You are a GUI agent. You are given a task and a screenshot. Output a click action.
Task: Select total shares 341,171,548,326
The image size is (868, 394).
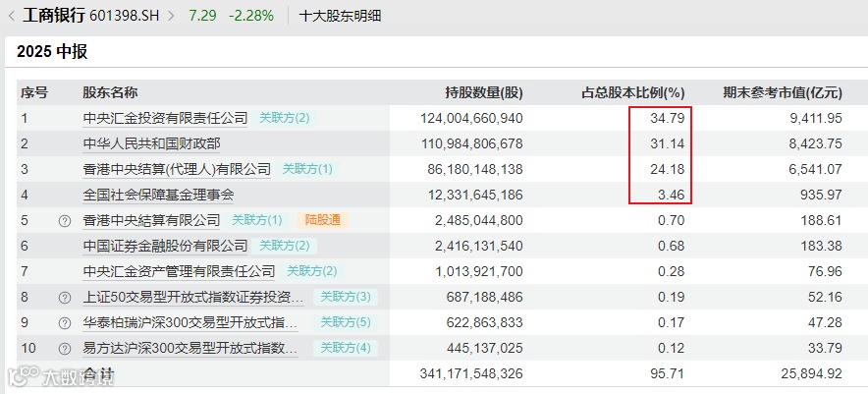pyautogui.click(x=471, y=374)
